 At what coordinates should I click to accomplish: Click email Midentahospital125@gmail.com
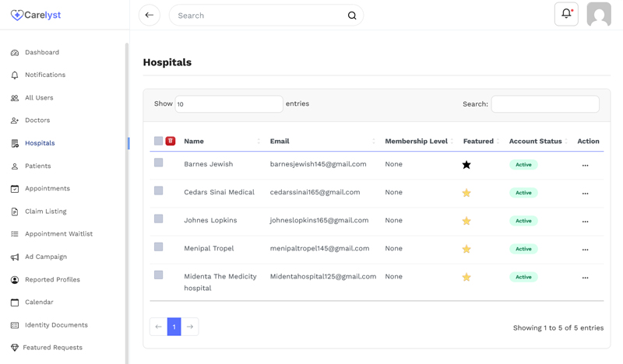[x=323, y=277]
